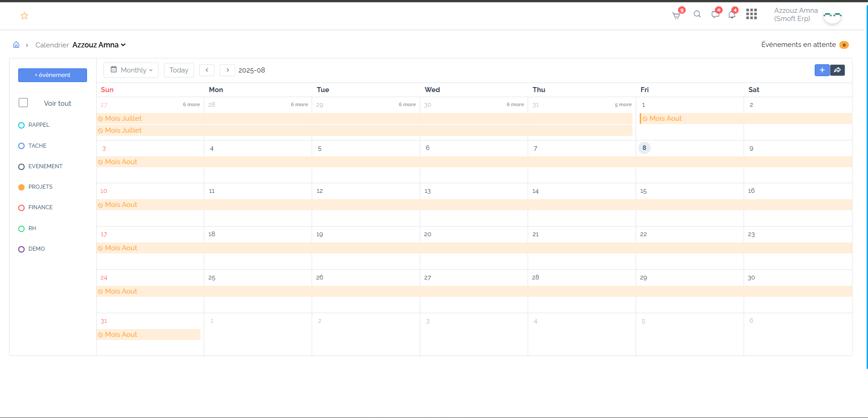Select today's date 8
868x418 pixels.
(x=644, y=148)
